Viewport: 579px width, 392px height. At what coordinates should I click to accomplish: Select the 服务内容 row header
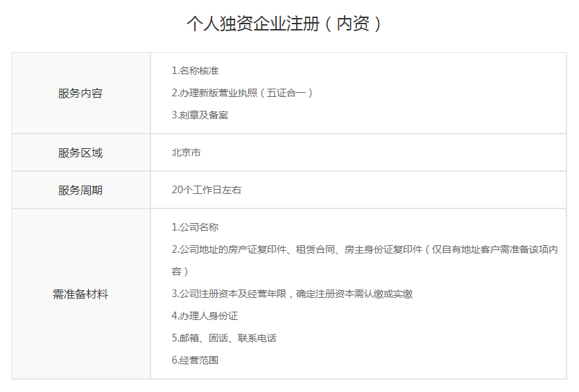80,93
